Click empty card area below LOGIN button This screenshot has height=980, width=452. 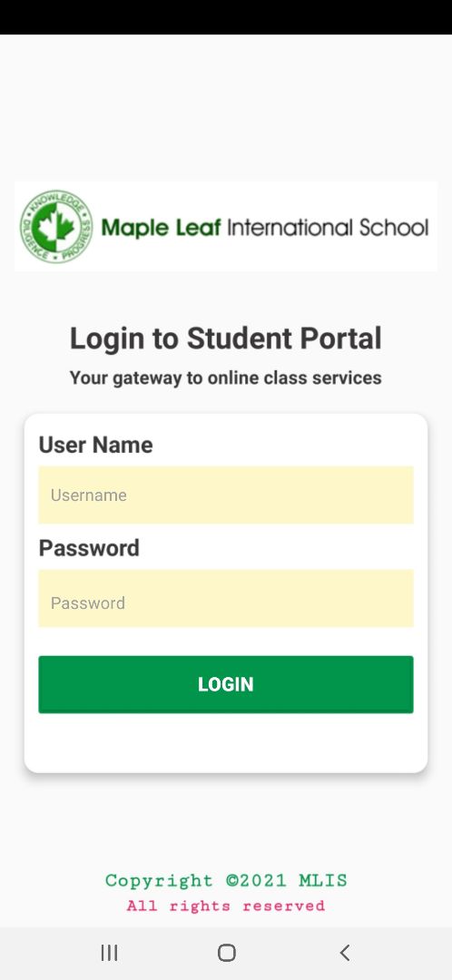[226, 742]
